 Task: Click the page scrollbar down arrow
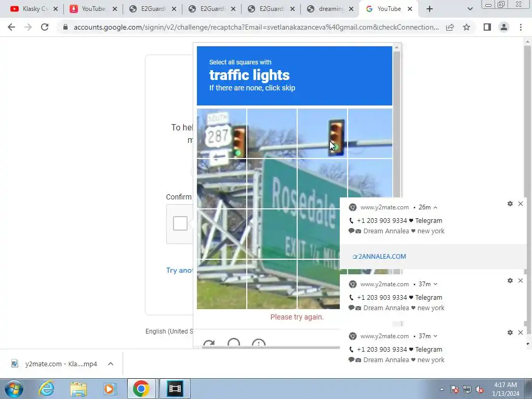click(x=528, y=344)
